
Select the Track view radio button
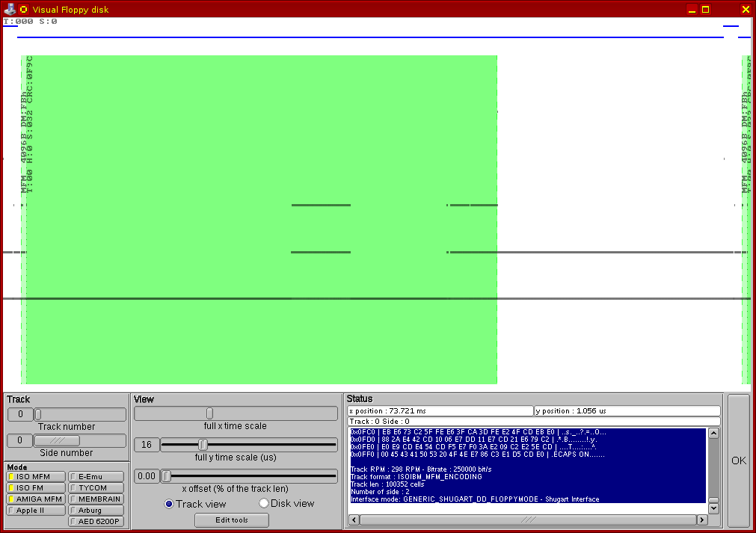click(x=169, y=504)
